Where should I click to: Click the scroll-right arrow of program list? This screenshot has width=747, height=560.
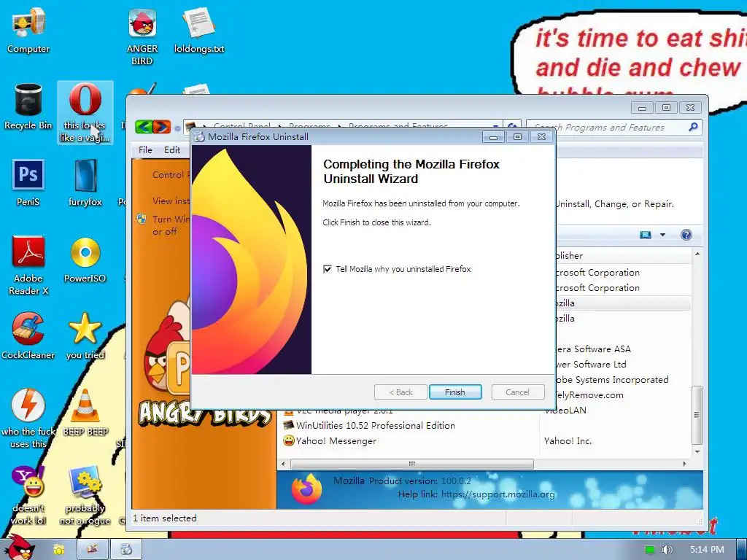[x=684, y=464]
